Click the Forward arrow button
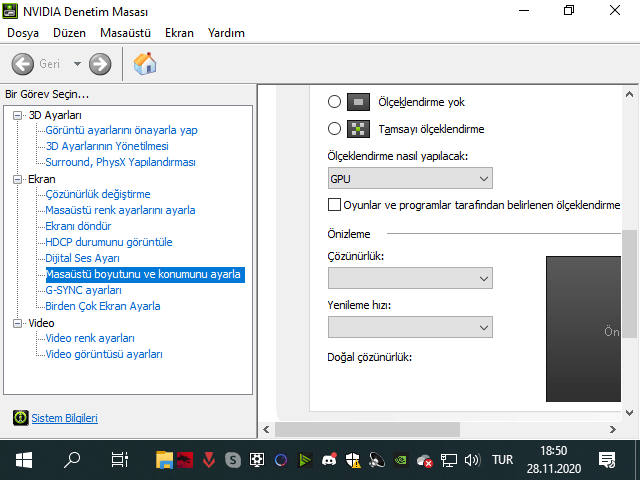Image resolution: width=640 pixels, height=480 pixels. pos(100,64)
